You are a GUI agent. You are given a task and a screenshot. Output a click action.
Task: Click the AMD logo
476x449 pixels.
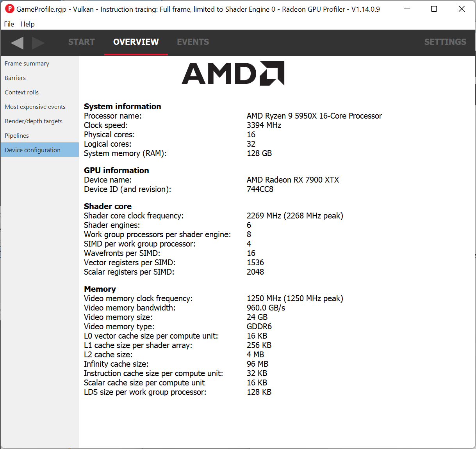[x=233, y=73]
